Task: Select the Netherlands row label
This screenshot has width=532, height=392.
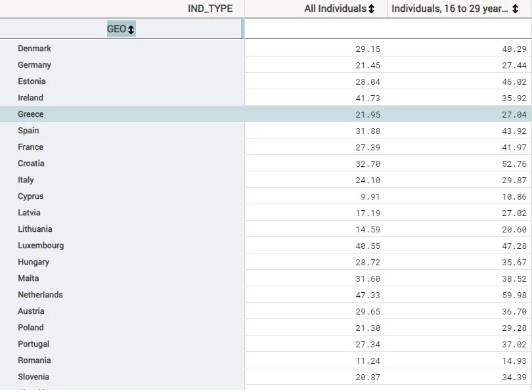Action: 40,295
